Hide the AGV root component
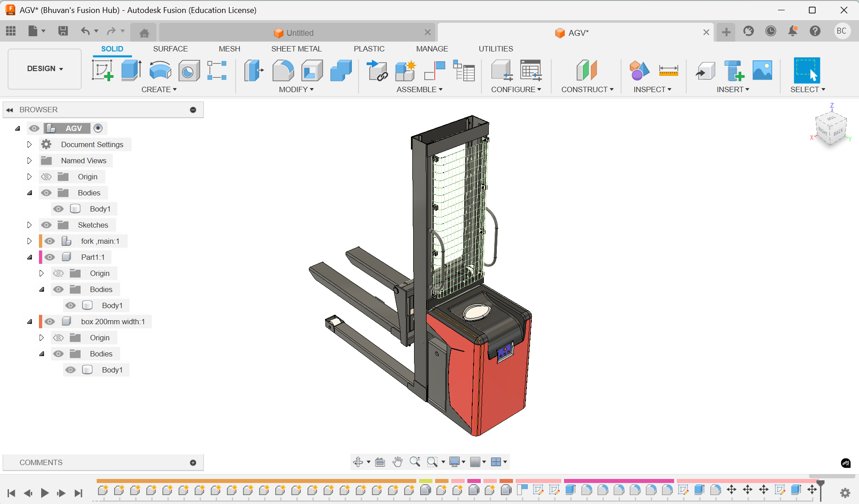 [34, 128]
